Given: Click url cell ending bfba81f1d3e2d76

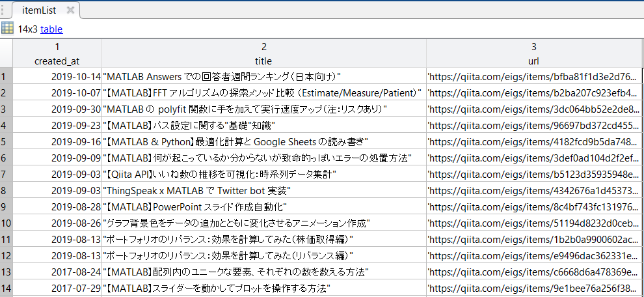Looking at the screenshot, I should click(x=534, y=76).
